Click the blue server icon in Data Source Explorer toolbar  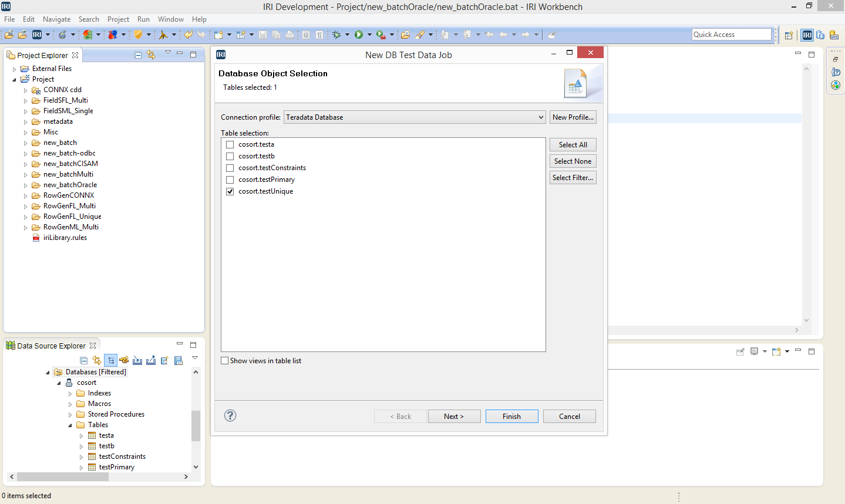coord(178,360)
